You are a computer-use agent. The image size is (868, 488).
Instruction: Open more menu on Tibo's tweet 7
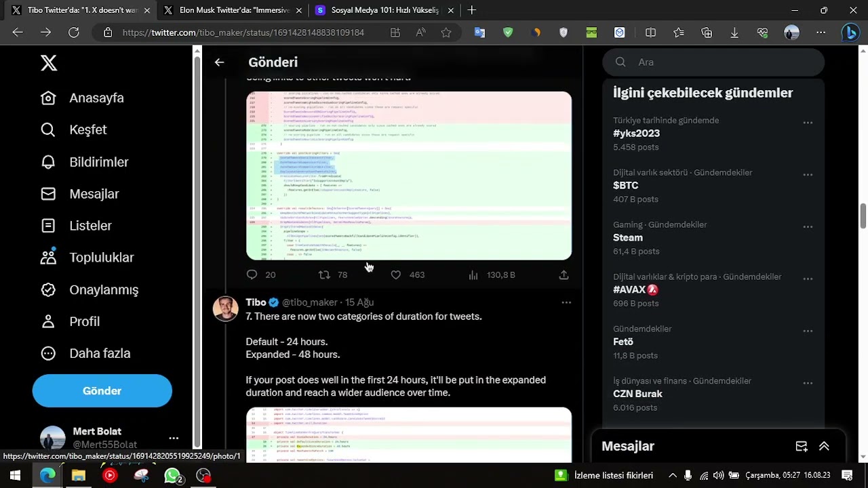[566, 302]
